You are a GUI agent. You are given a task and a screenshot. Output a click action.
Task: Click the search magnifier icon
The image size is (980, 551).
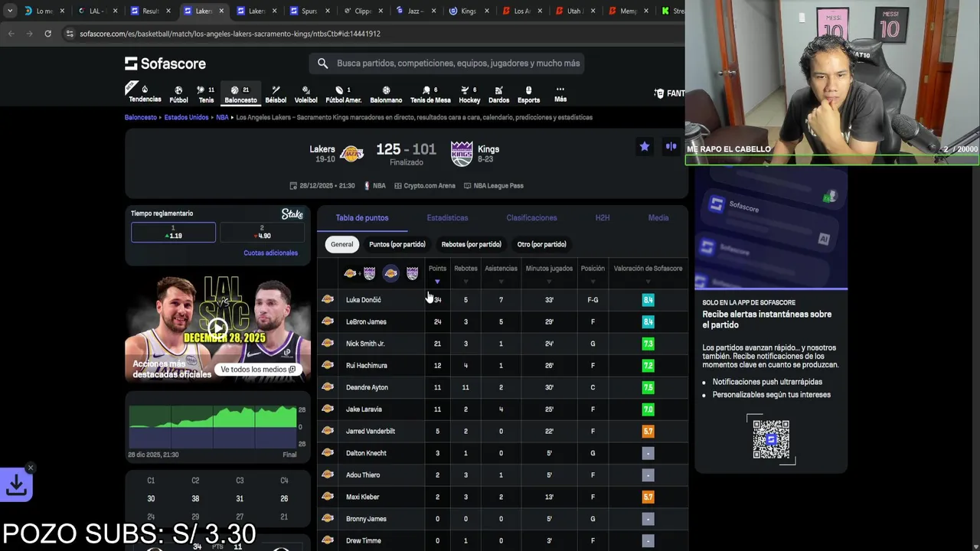pyautogui.click(x=322, y=64)
